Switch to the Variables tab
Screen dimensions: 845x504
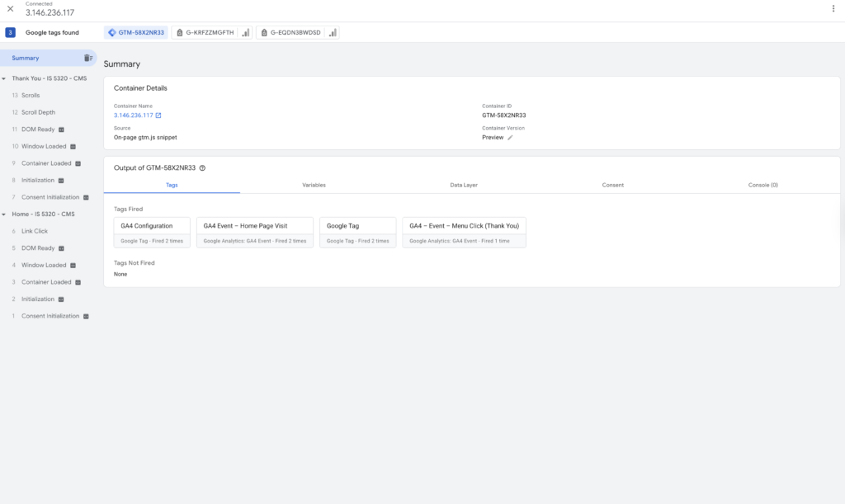click(x=314, y=185)
